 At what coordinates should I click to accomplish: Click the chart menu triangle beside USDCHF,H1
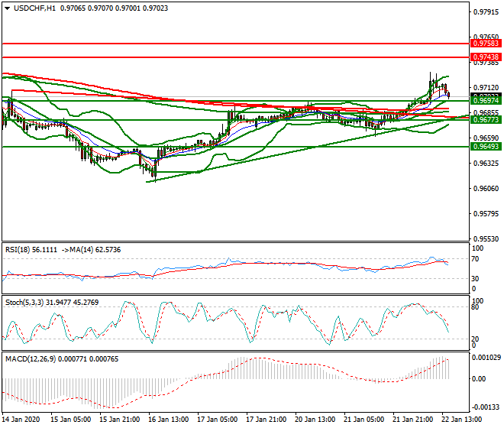click(x=7, y=8)
